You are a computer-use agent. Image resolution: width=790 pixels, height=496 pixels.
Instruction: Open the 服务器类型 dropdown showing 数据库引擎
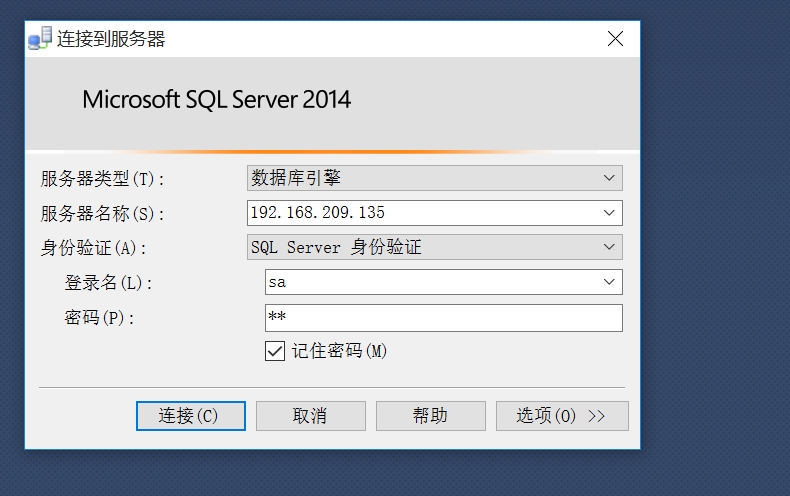click(434, 178)
